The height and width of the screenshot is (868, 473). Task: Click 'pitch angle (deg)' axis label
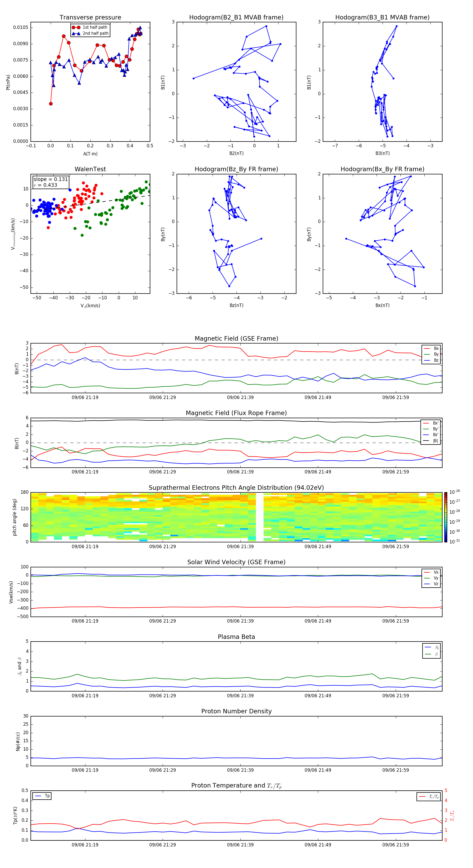(x=14, y=517)
